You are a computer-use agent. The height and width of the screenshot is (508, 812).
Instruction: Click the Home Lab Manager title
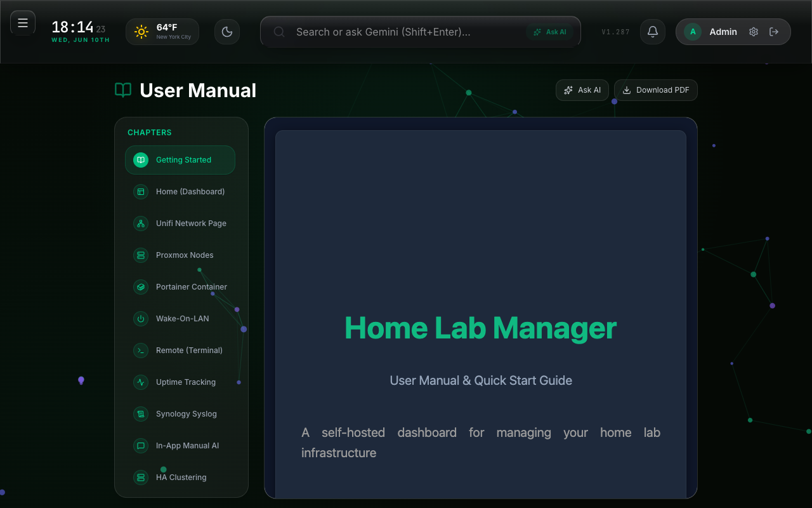481,328
